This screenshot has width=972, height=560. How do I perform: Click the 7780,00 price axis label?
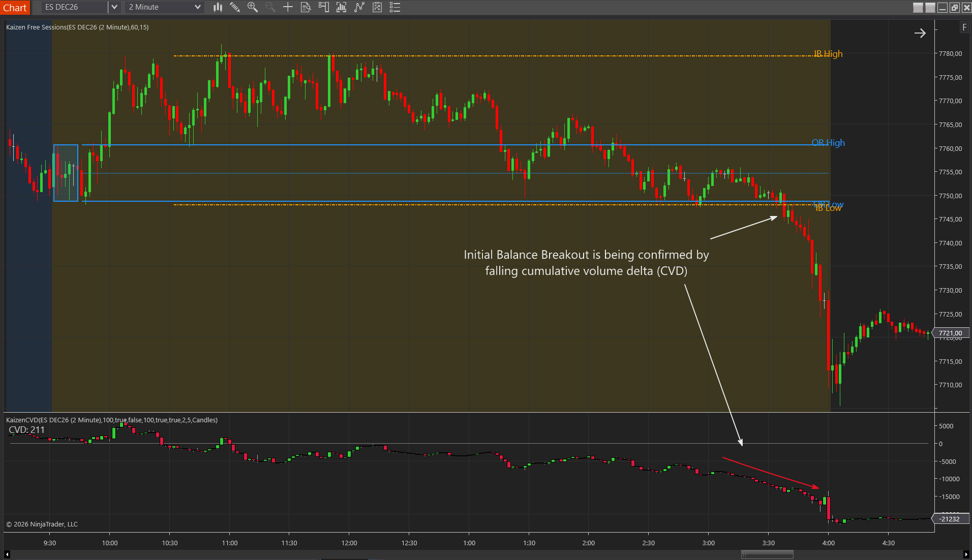950,53
